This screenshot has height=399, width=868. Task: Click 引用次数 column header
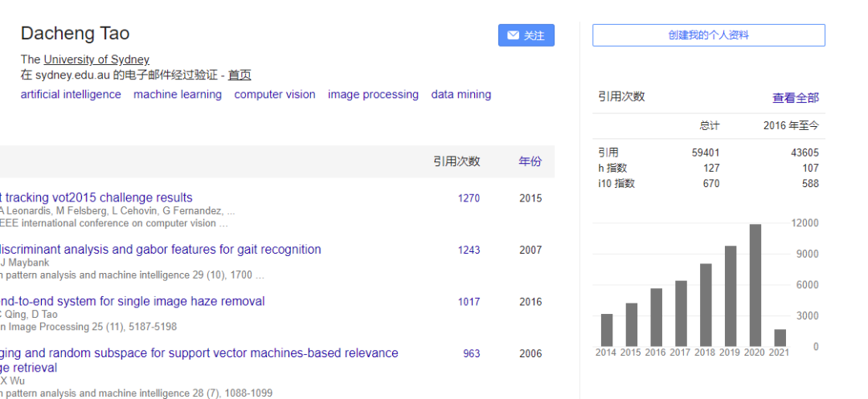coord(457,161)
